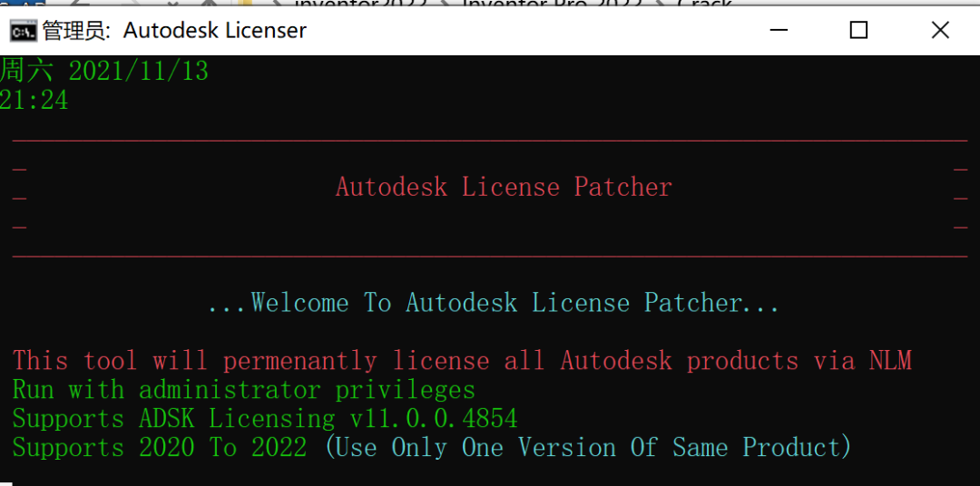Minimize the Autodesk Licenser window
Viewport: 980px width, 486px height.
(x=779, y=29)
